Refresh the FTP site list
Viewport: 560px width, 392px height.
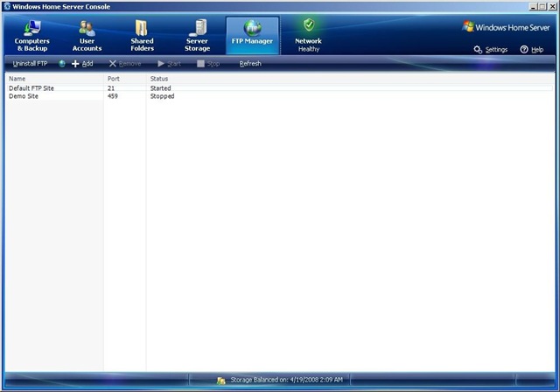coord(250,64)
